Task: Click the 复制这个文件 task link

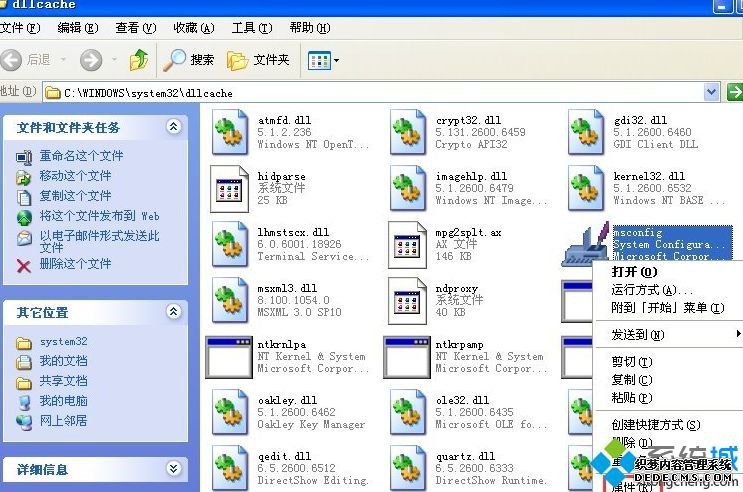Action: pyautogui.click(x=75, y=196)
